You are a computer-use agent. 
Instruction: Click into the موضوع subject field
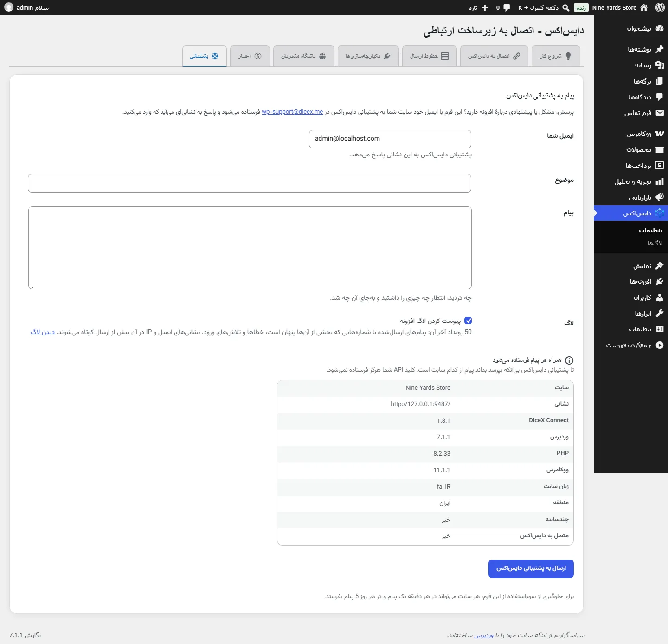click(x=250, y=183)
